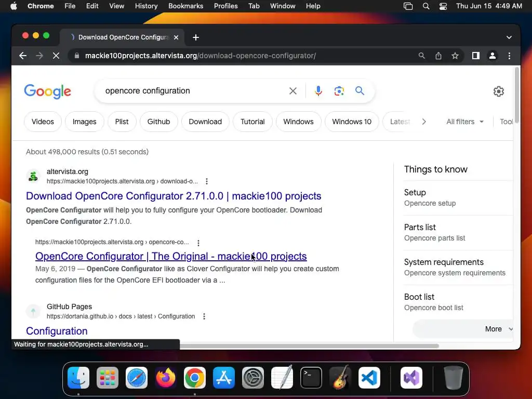The image size is (532, 399).
Task: Open OpenCore Configurator The Original link
Action: pyautogui.click(x=171, y=257)
